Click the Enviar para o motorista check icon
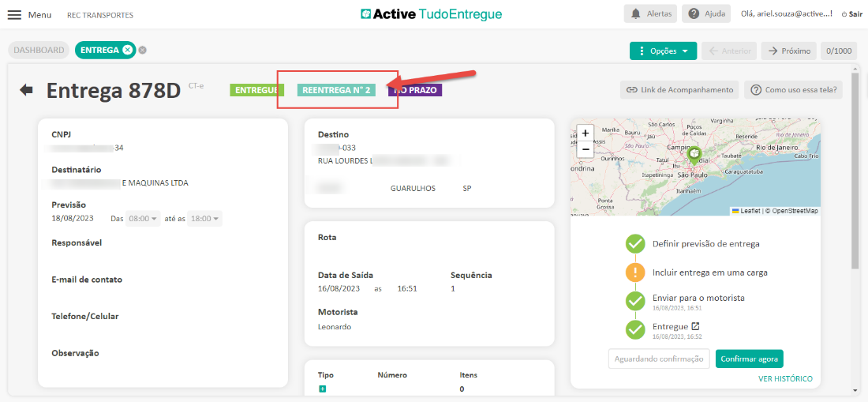This screenshot has width=868, height=402. click(x=635, y=301)
